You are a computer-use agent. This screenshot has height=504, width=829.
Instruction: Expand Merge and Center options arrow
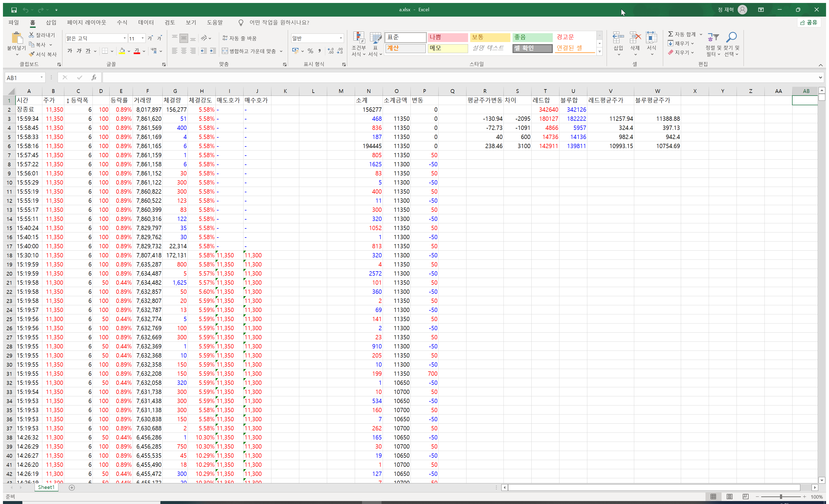coord(281,51)
